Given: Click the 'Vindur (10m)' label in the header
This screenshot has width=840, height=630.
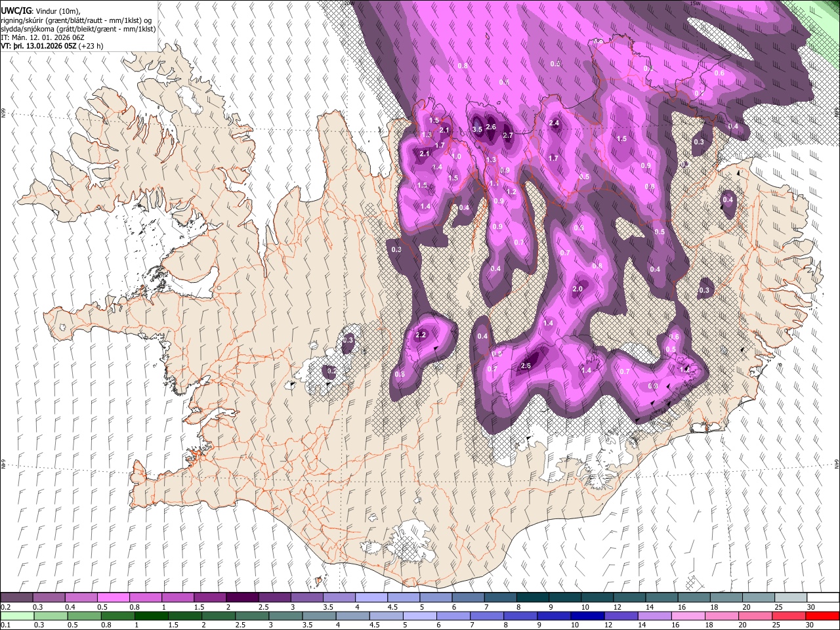Looking at the screenshot, I should pyautogui.click(x=56, y=11).
